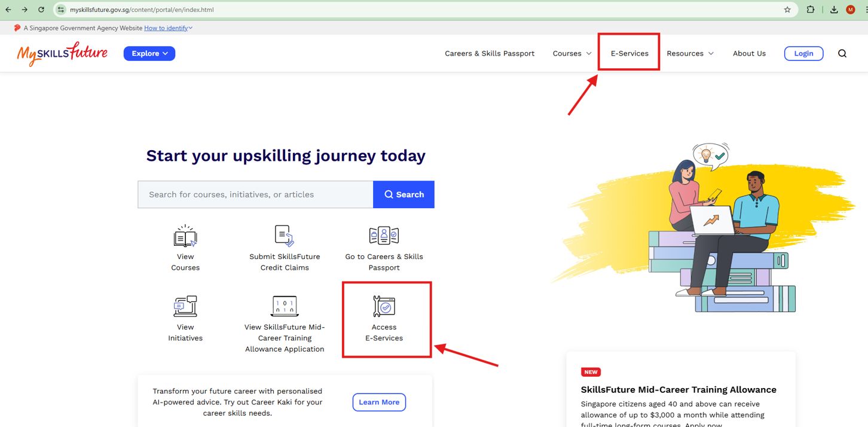Open the Chrome three-dot menu
The width and height of the screenshot is (868, 427).
click(x=866, y=10)
